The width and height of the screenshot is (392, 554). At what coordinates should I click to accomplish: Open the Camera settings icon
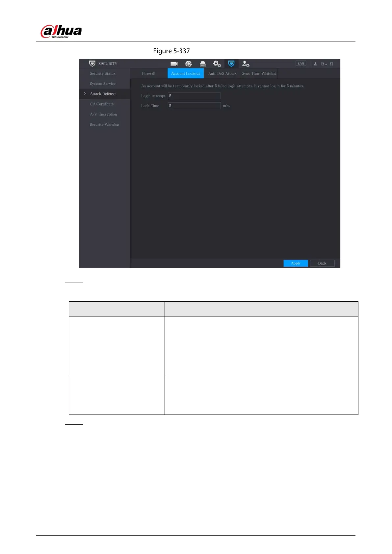[x=174, y=64]
